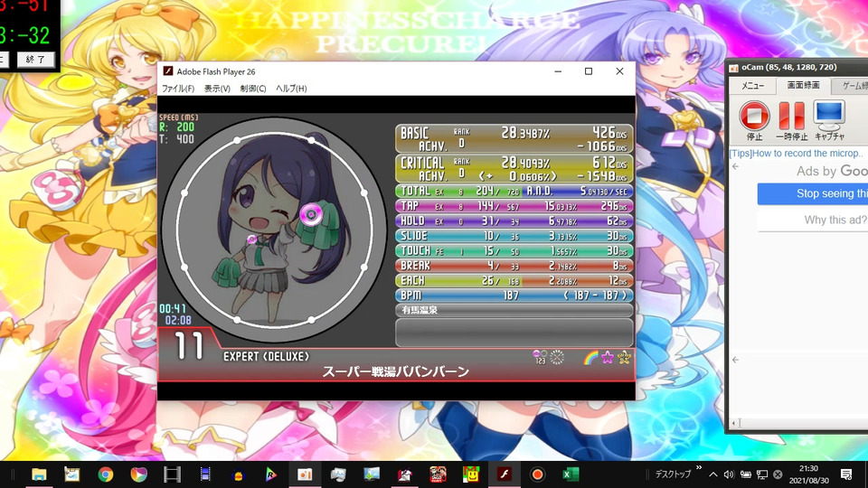The width and height of the screenshot is (868, 488).
Task: Click the empty comment box below 有馬温泉
Action: point(514,333)
